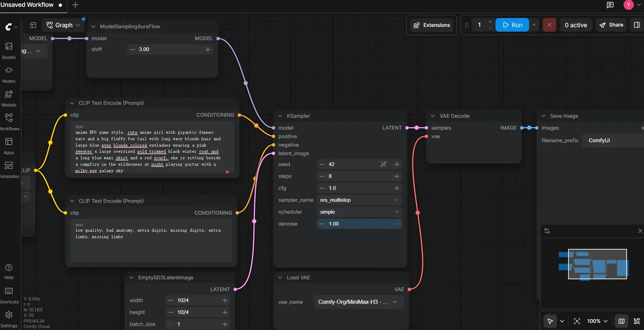This screenshot has width=644, height=330.
Task: Increase latent width with plus
Action: pyautogui.click(x=225, y=300)
